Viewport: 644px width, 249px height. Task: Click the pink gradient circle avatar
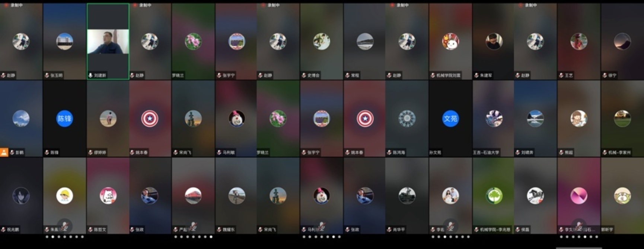click(578, 196)
